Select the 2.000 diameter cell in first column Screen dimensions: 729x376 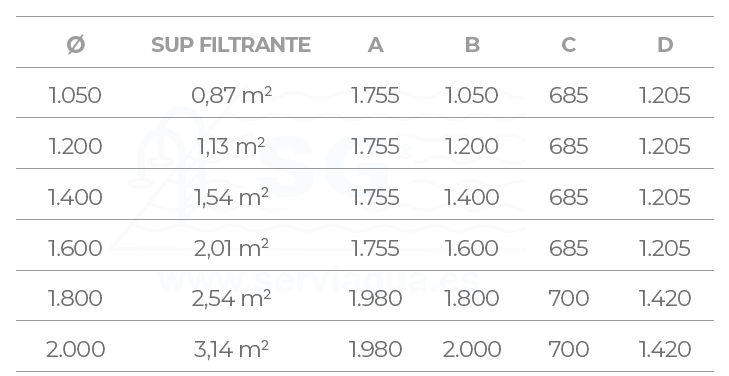click(x=75, y=349)
